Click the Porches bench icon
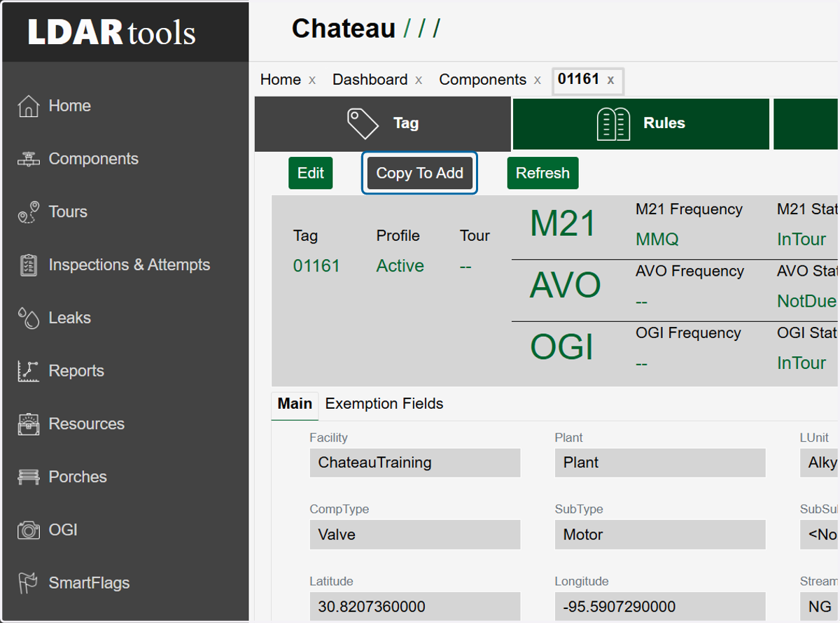840x623 pixels. click(x=29, y=477)
